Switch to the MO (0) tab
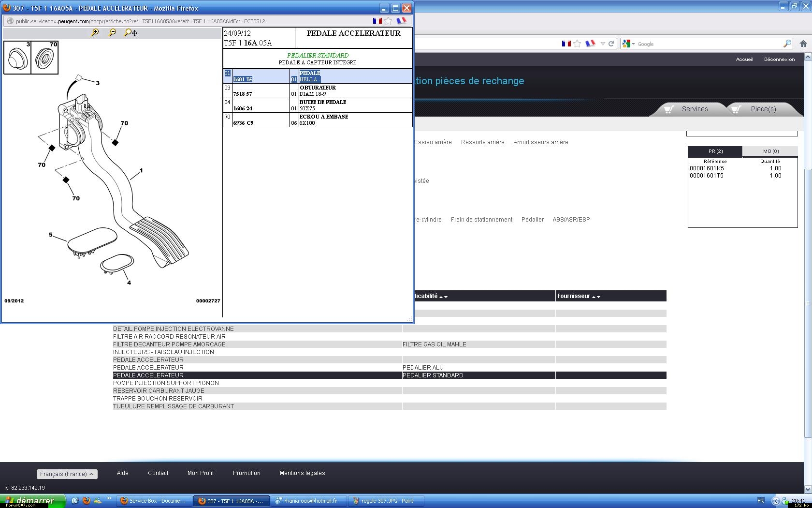The image size is (812, 508). (770, 151)
